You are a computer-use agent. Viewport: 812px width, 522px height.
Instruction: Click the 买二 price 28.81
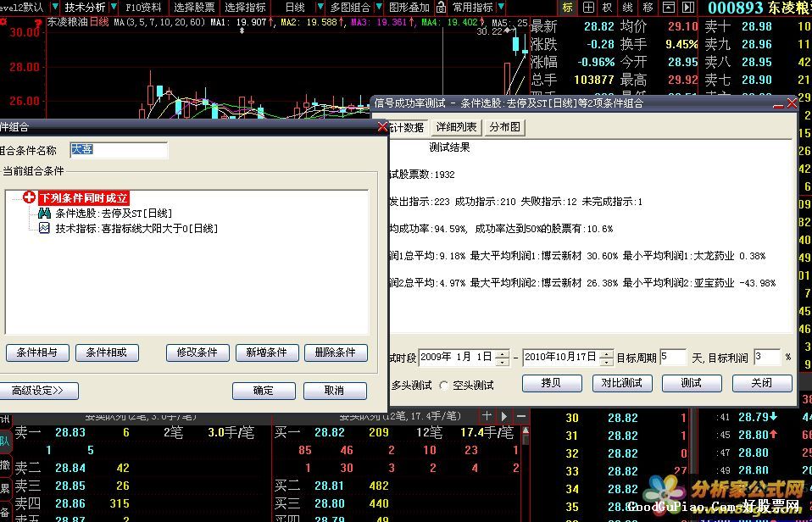point(330,486)
